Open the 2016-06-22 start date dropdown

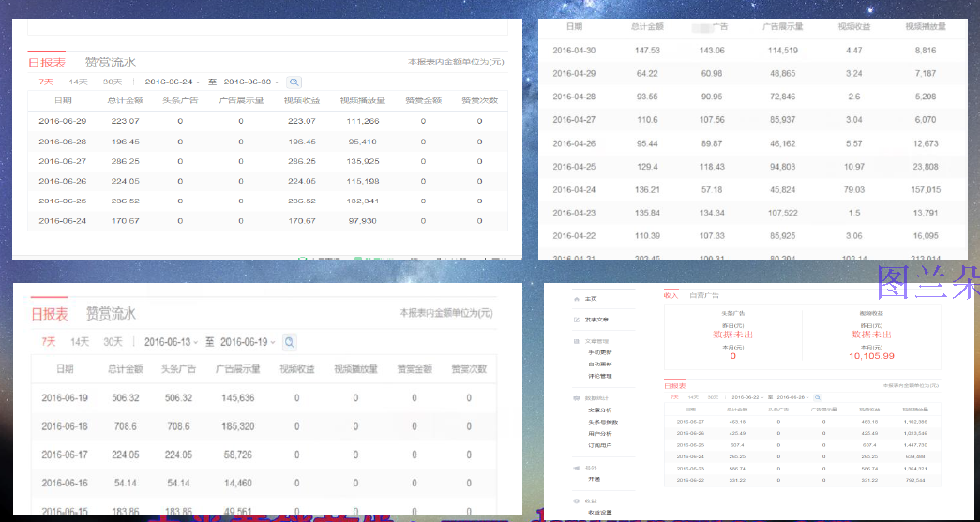(747, 397)
